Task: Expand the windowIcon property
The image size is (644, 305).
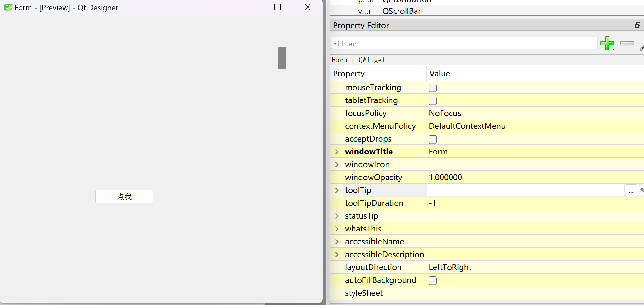Action: click(x=337, y=165)
